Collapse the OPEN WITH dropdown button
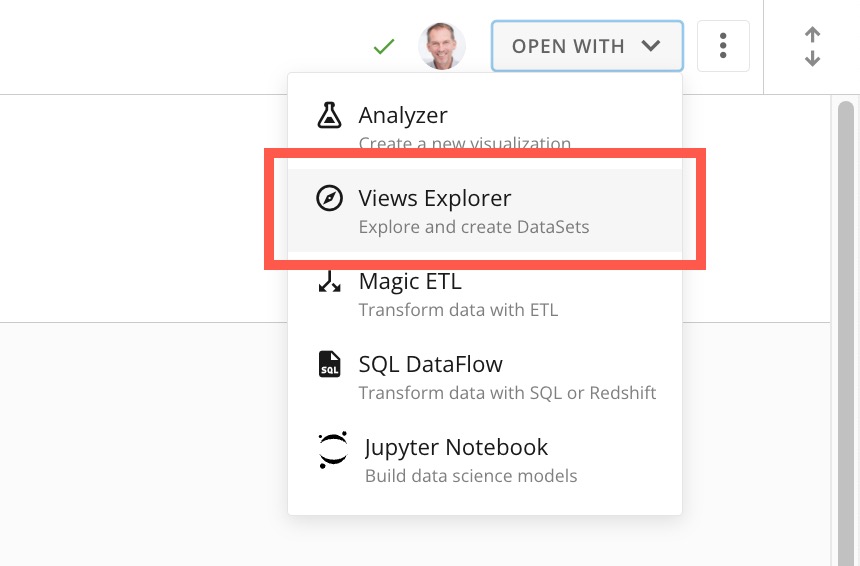Viewport: 860px width, 566px height. 586,46
